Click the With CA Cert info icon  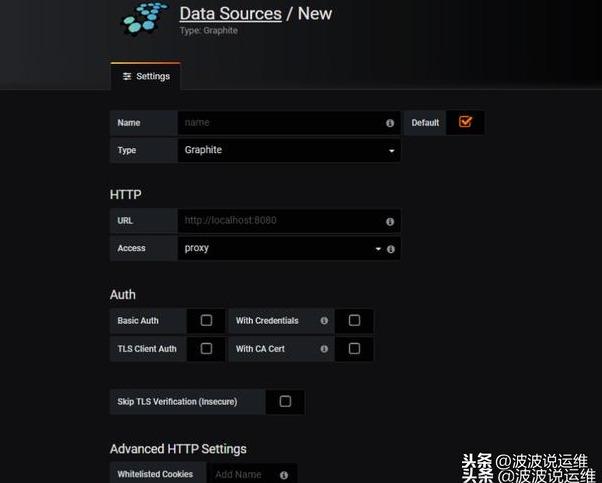324,349
